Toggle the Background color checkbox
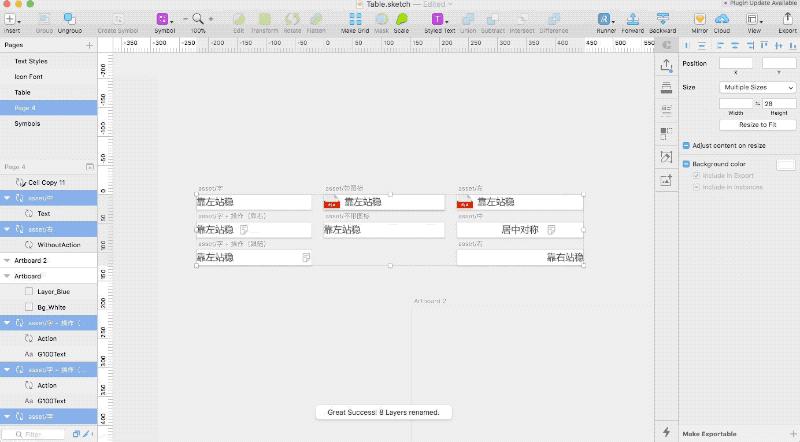Viewport: 800px width, 442px height. (x=686, y=164)
